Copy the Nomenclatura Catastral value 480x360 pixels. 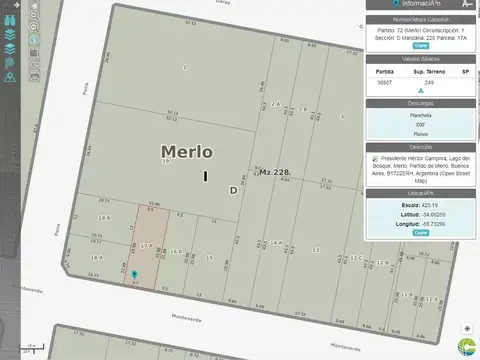(421, 46)
